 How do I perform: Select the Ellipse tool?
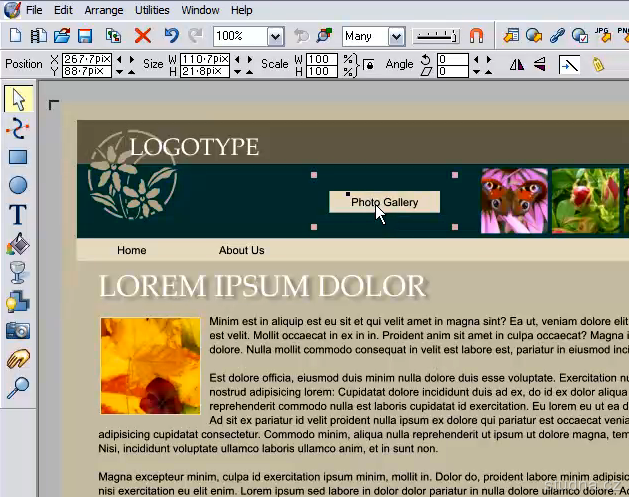click(x=18, y=186)
